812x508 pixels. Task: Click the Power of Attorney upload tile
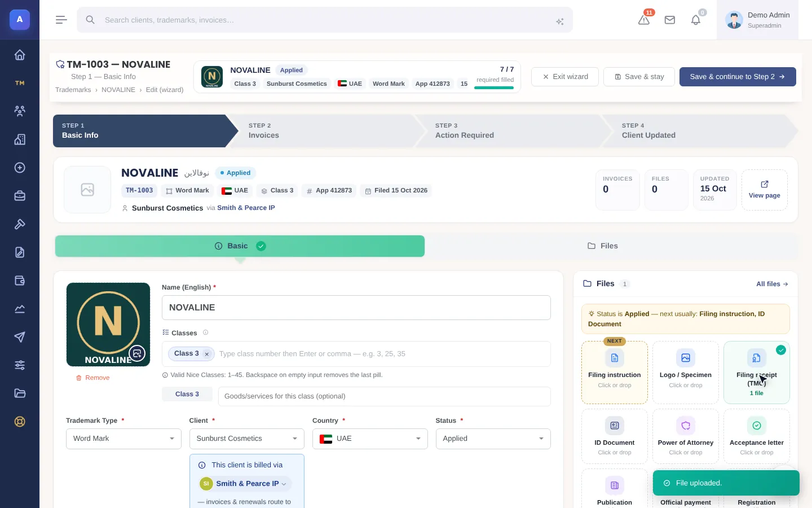click(x=686, y=436)
